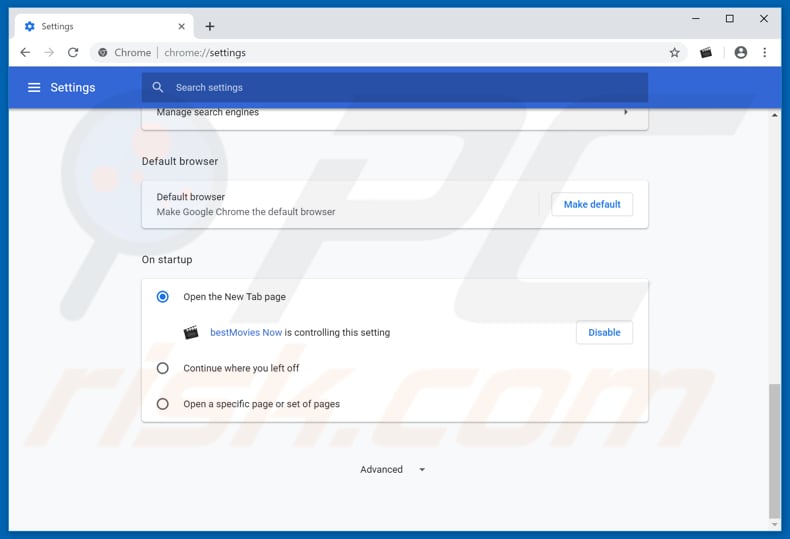Disable the bestMovies Now extension control
790x539 pixels.
604,332
